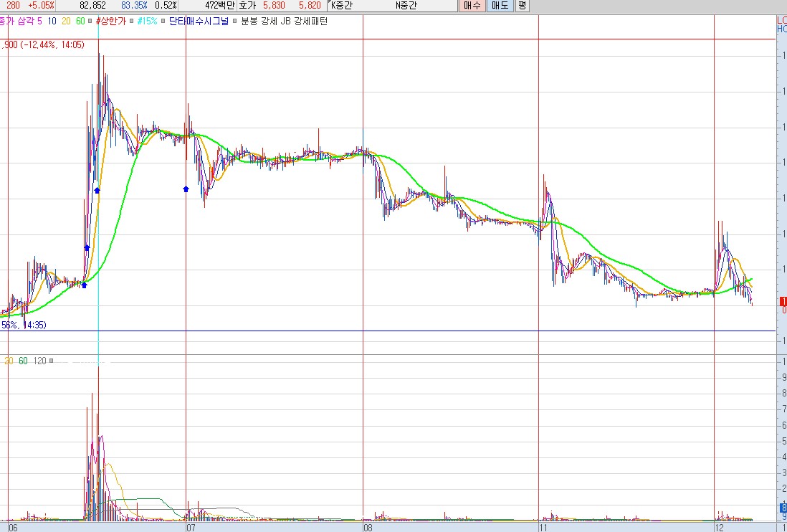The image size is (787, 532).
Task: Click the gray square before #상한가
Action: 90,21
